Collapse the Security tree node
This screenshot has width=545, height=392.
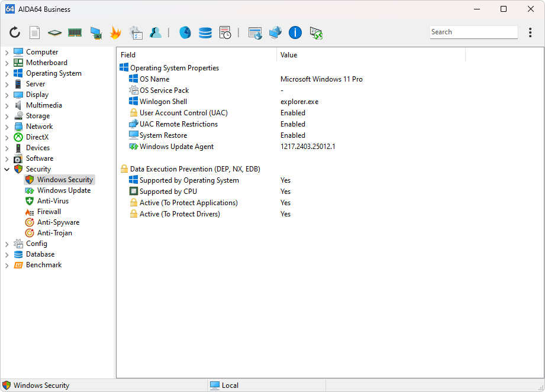coord(7,170)
